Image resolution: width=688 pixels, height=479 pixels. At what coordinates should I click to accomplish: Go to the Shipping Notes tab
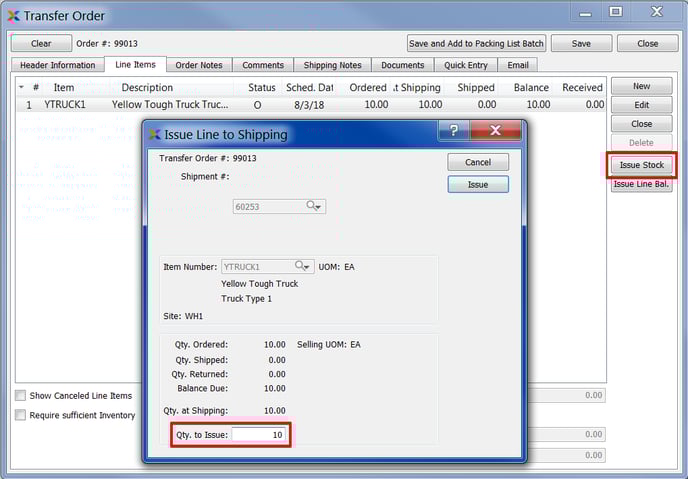pos(330,65)
